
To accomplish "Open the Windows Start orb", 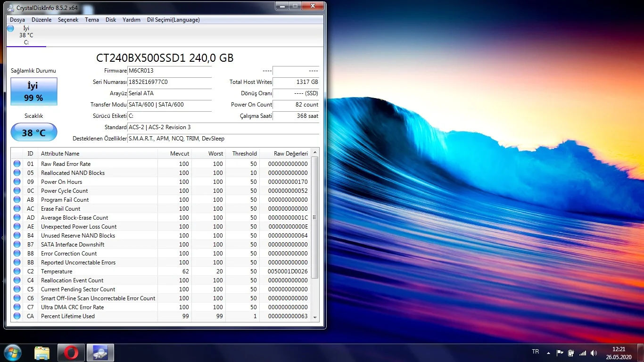I will [12, 353].
